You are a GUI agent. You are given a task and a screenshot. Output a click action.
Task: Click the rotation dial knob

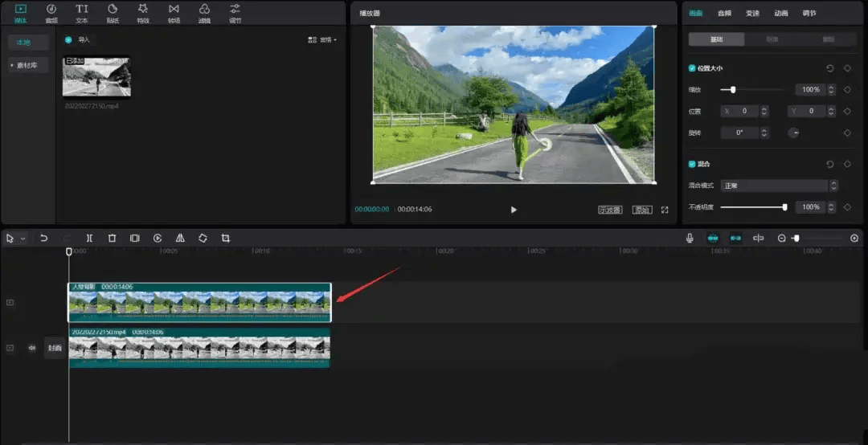click(793, 133)
